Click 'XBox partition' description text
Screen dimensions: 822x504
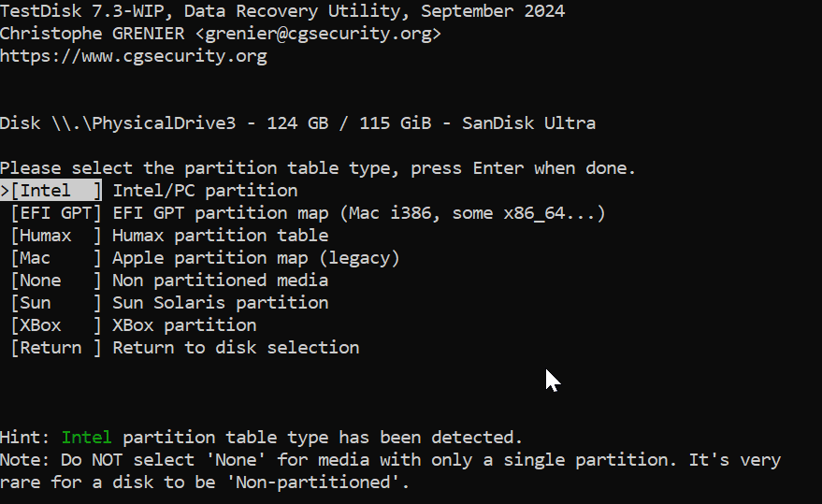point(184,325)
